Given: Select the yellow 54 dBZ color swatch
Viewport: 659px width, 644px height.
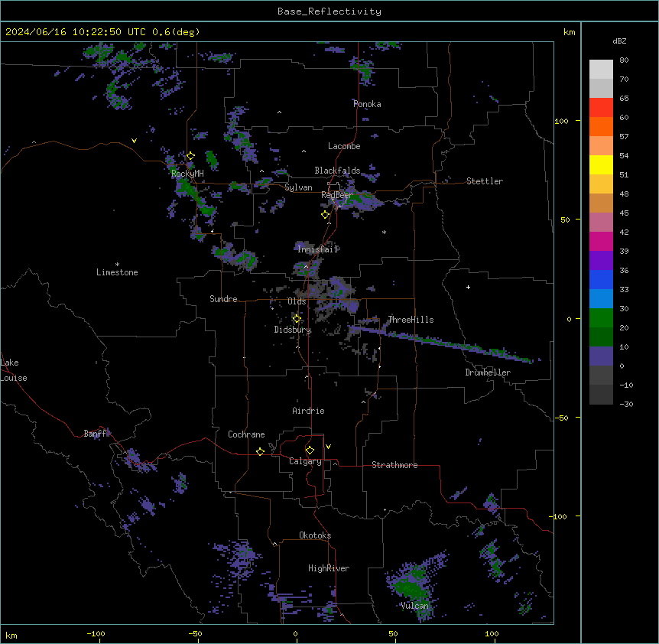Looking at the screenshot, I should (x=601, y=164).
